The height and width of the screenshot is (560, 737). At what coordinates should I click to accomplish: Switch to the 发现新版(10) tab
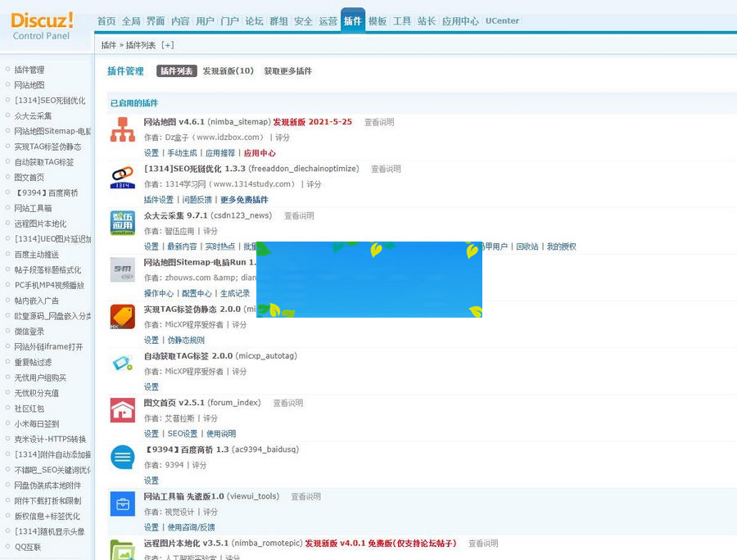point(231,71)
